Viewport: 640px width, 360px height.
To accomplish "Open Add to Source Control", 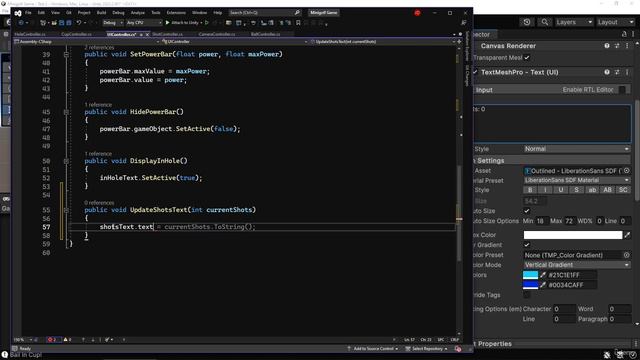I will coord(373,349).
